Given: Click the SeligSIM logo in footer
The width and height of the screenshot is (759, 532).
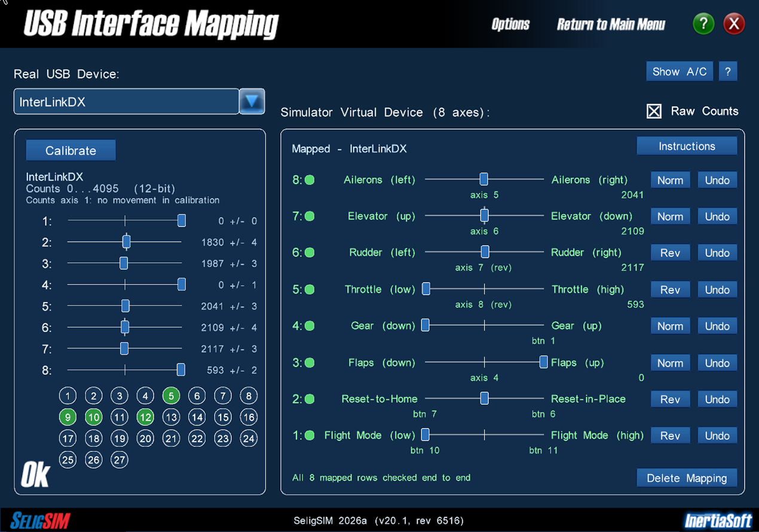Looking at the screenshot, I should pos(41,520).
